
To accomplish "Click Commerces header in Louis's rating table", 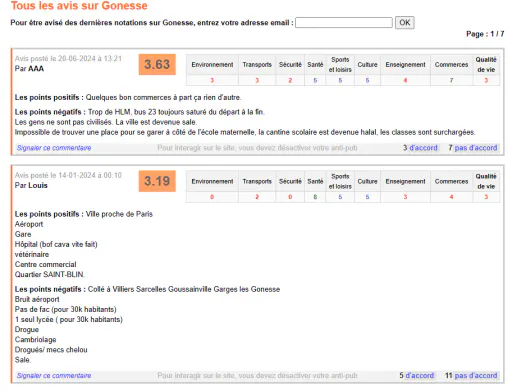I will (x=451, y=181).
